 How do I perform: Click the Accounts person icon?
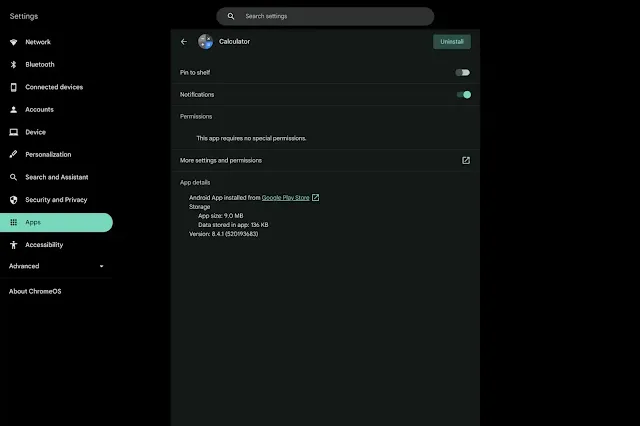coord(13,109)
